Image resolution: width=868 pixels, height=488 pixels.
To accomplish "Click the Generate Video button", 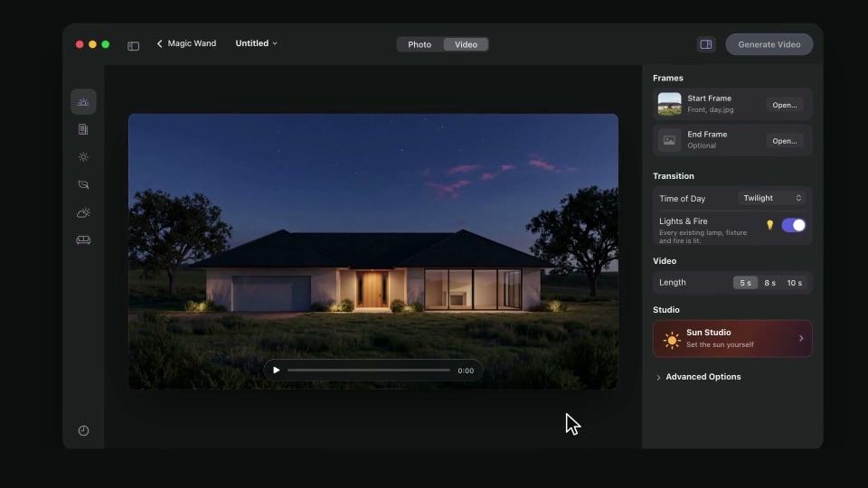I will pyautogui.click(x=769, y=44).
